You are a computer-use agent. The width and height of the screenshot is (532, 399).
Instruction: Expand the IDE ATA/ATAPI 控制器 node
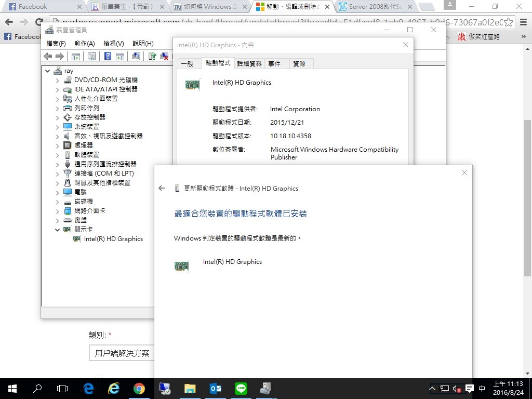coord(57,90)
